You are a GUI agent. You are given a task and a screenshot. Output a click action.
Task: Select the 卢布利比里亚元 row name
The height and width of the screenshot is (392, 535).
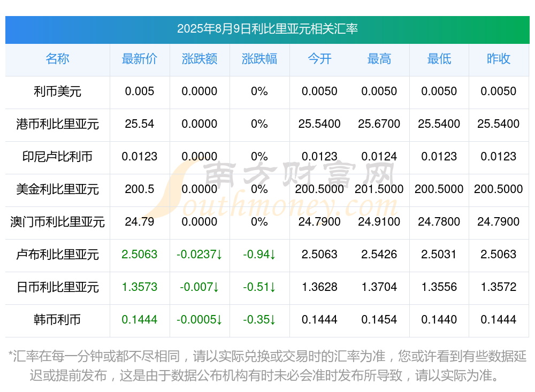(x=57, y=255)
